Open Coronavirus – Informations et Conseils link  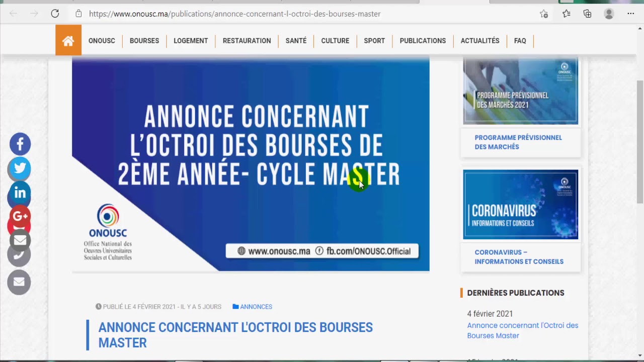point(519,257)
